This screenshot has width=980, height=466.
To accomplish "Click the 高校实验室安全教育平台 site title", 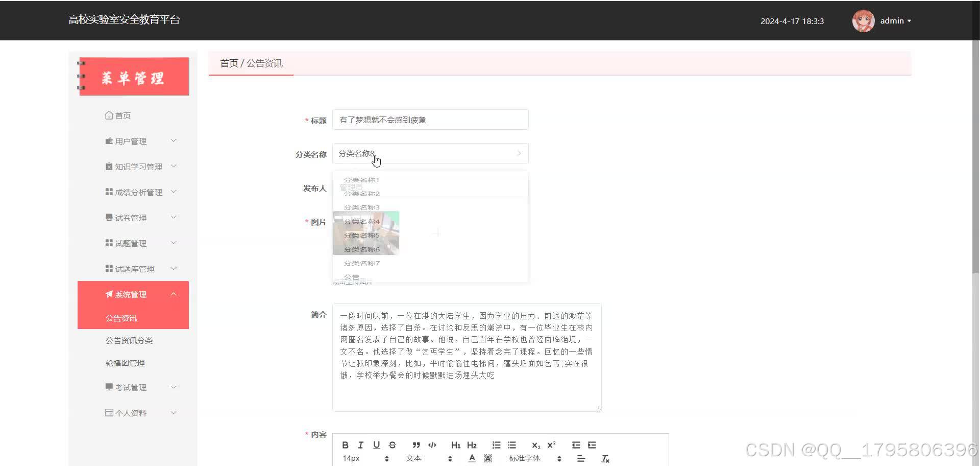I will [x=124, y=20].
